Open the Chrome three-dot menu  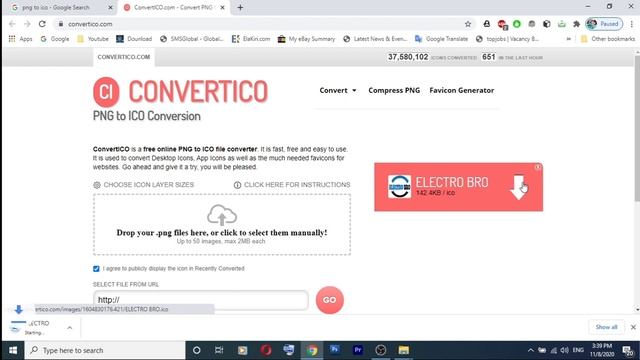pyautogui.click(x=631, y=24)
